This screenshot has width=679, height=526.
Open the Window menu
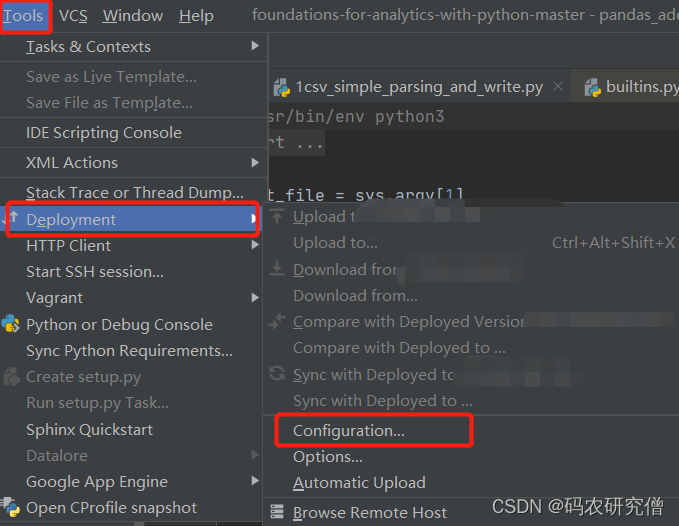(133, 16)
